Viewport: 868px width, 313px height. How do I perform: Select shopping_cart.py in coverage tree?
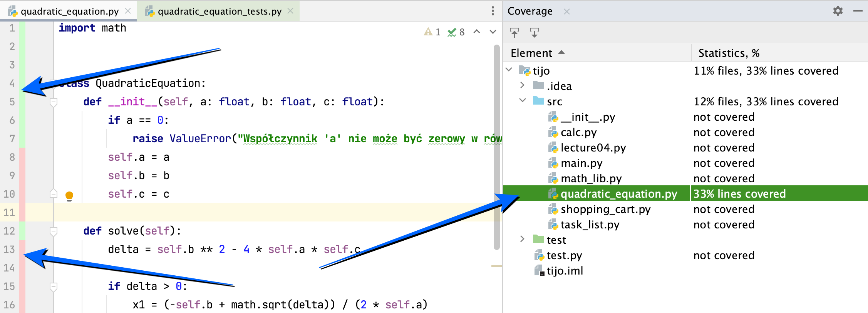coord(605,210)
